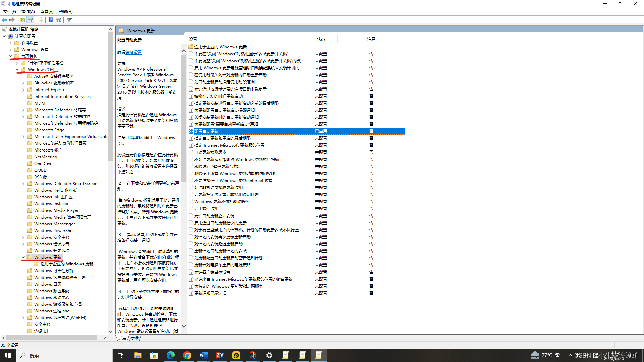Open the 查看(V) menu
This screenshot has height=362, width=644.
47,12
